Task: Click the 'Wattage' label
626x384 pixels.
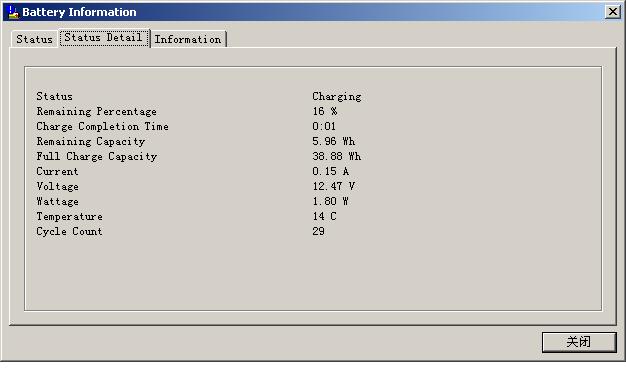Action: coord(57,202)
